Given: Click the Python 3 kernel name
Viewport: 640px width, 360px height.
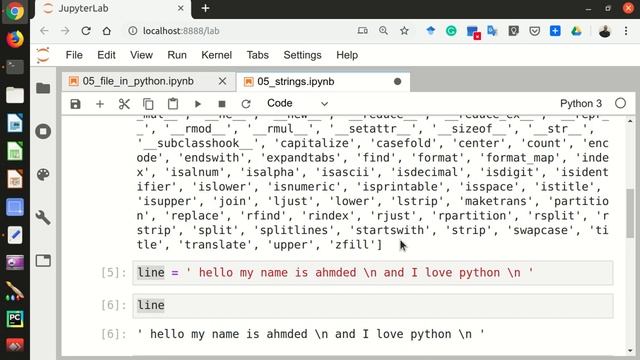Looking at the screenshot, I should pyautogui.click(x=580, y=104).
